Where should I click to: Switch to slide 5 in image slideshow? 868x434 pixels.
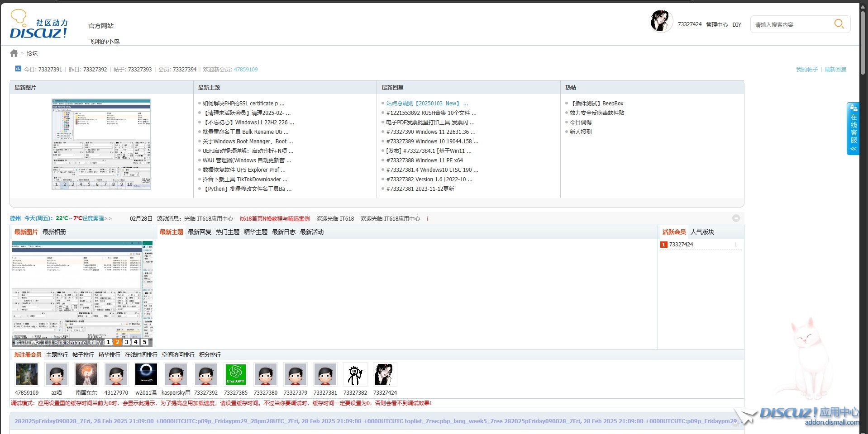pyautogui.click(x=145, y=342)
